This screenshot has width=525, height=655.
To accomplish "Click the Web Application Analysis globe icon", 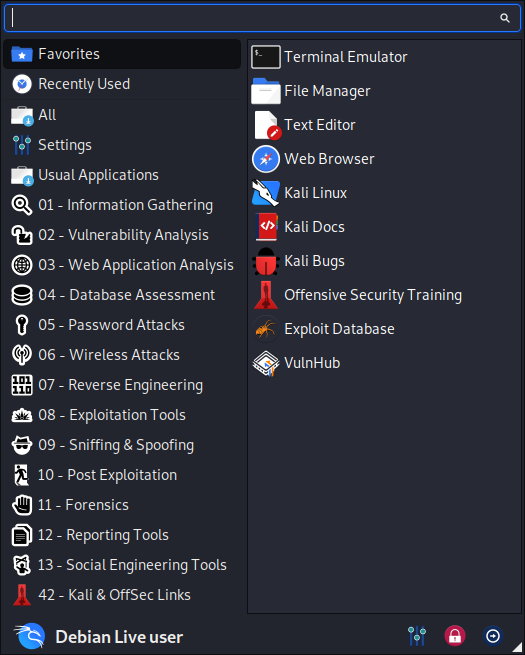I will pos(22,265).
